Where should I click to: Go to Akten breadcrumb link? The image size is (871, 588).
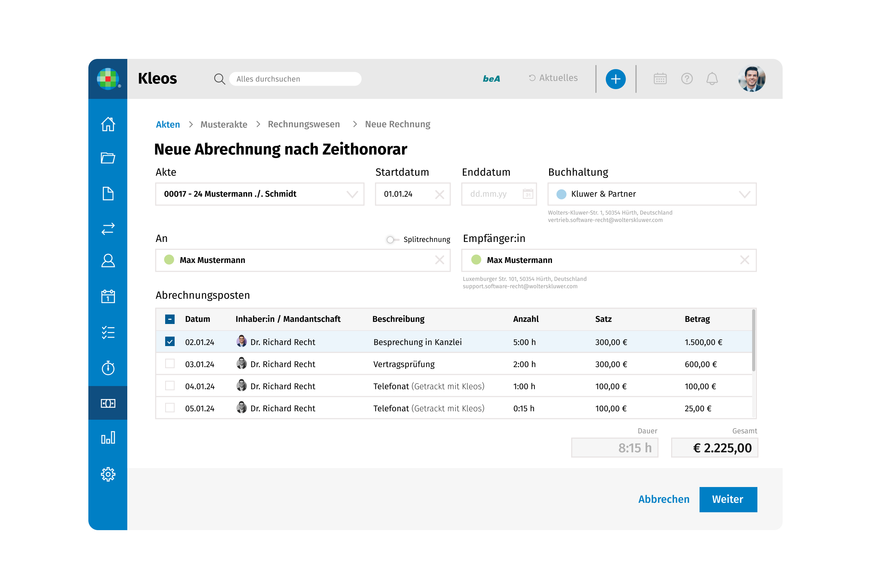[168, 124]
